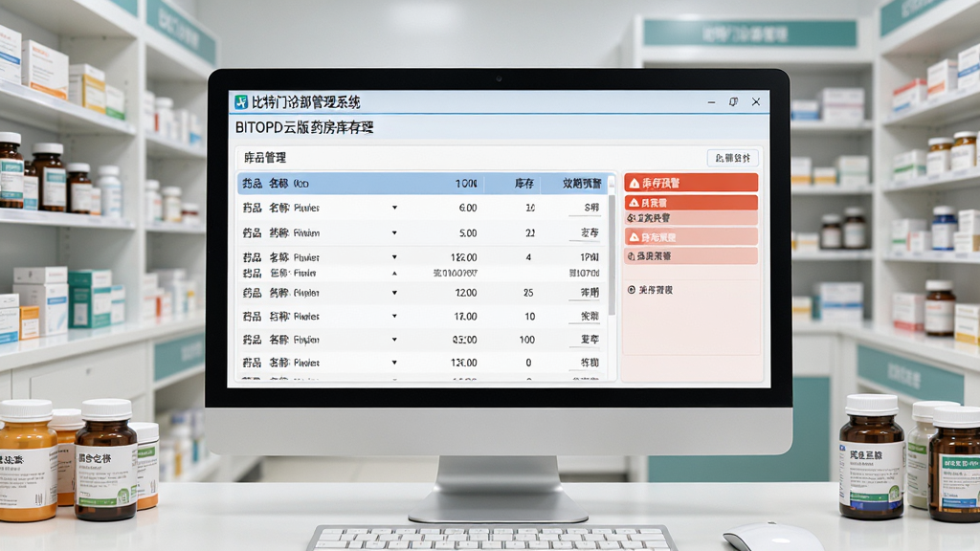
Task: Click the small icon on lowest pink alert row
Action: pos(632,256)
